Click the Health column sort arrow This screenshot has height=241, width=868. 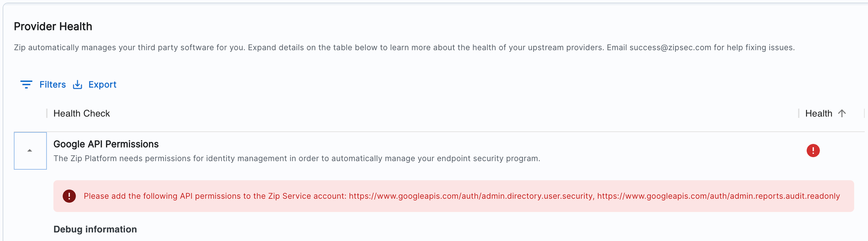coord(842,113)
